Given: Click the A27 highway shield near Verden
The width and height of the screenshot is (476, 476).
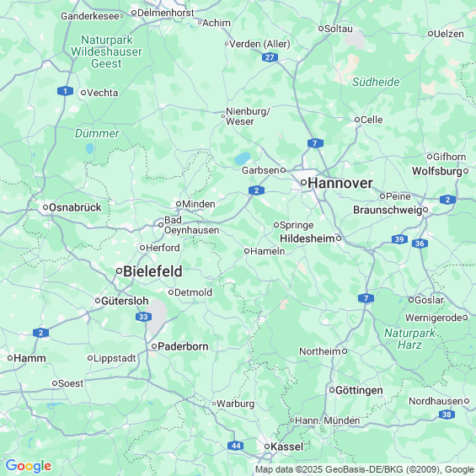Looking at the screenshot, I should pyautogui.click(x=270, y=57).
